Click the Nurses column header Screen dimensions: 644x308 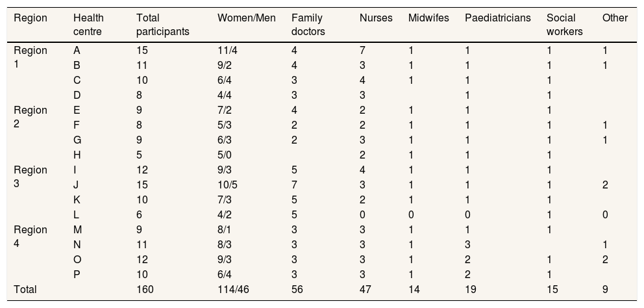tap(376, 18)
